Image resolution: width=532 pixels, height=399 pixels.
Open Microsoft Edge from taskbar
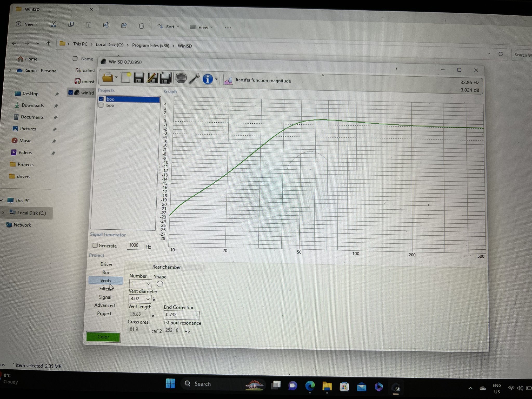click(310, 386)
